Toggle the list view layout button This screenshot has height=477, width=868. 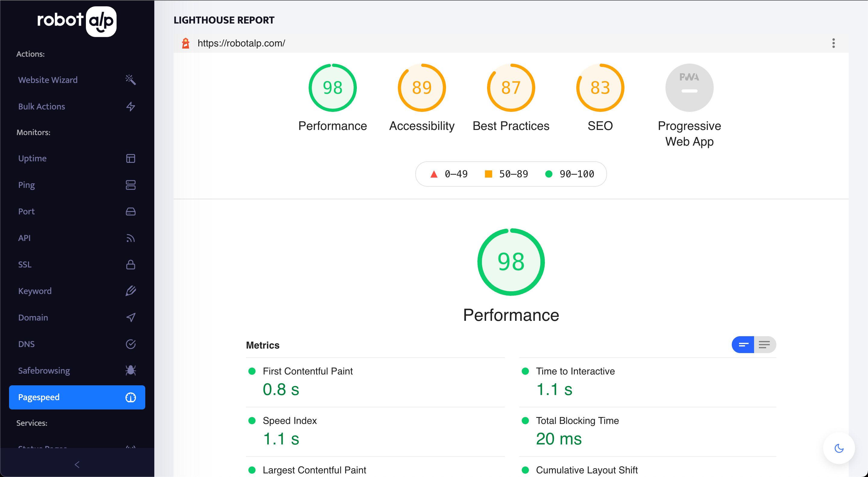[764, 345]
